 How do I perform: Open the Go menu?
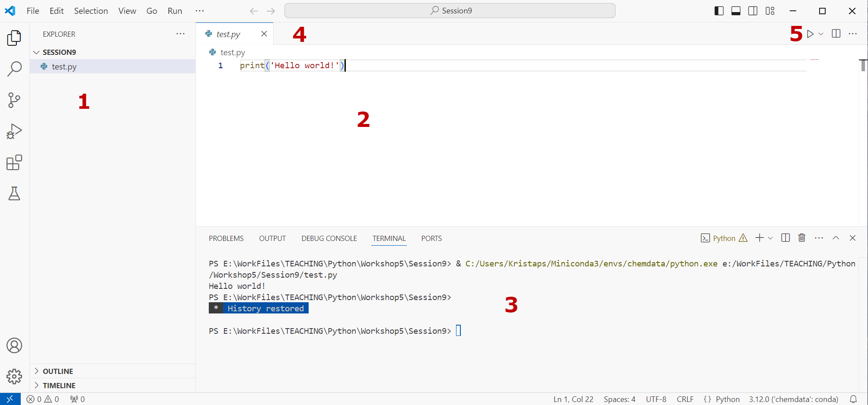[152, 11]
